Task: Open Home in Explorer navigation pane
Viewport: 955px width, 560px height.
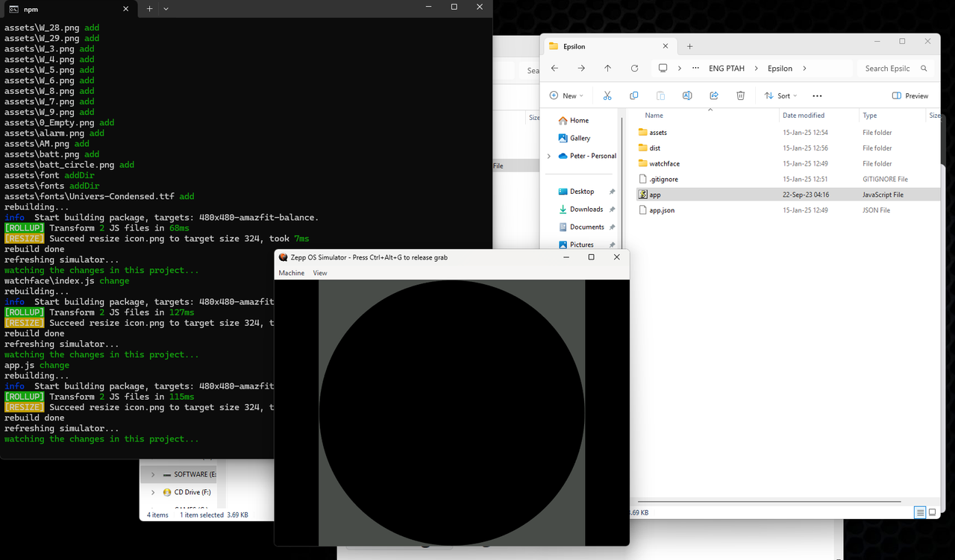Action: 579,120
